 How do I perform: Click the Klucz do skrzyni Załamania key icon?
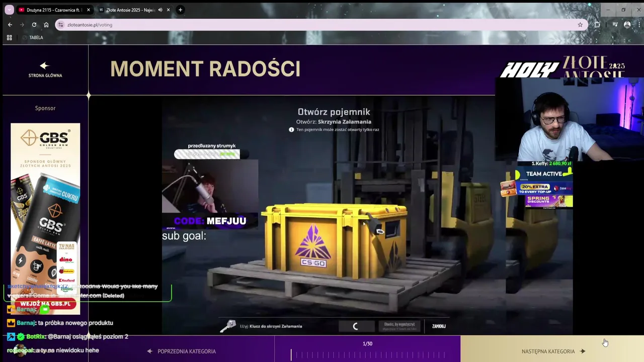pos(228,326)
